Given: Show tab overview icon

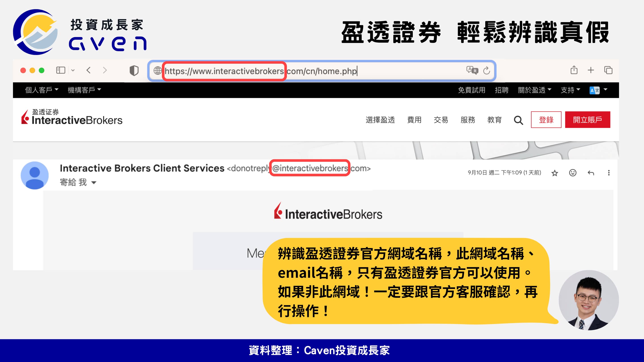Looking at the screenshot, I should 608,70.
